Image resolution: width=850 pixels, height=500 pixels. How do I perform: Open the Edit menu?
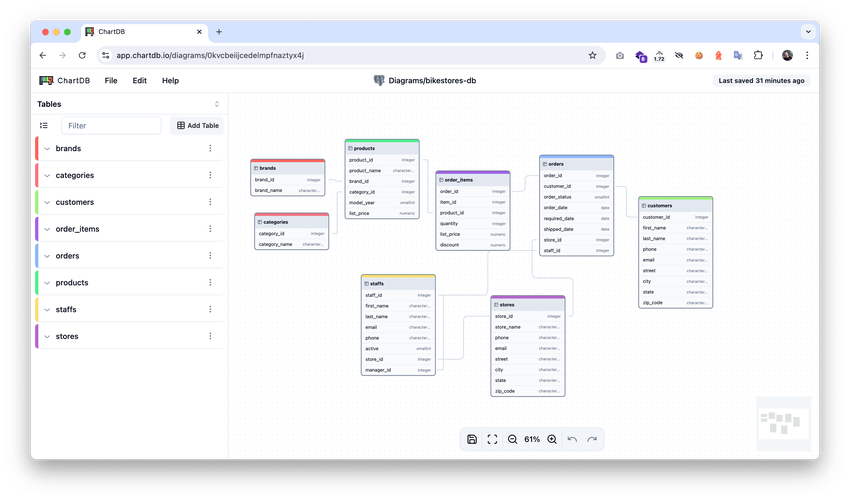point(139,80)
